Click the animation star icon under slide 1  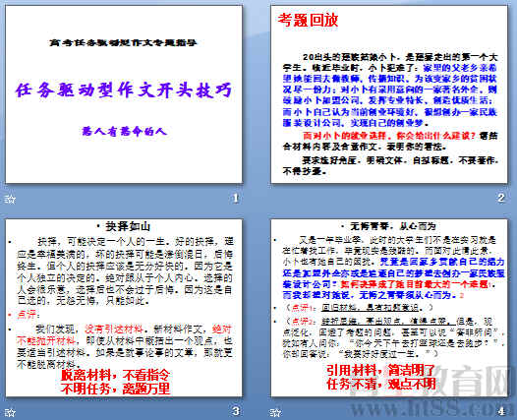tap(10, 199)
